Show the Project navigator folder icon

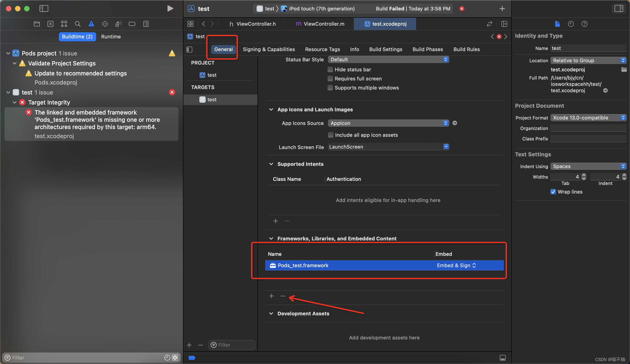click(37, 24)
